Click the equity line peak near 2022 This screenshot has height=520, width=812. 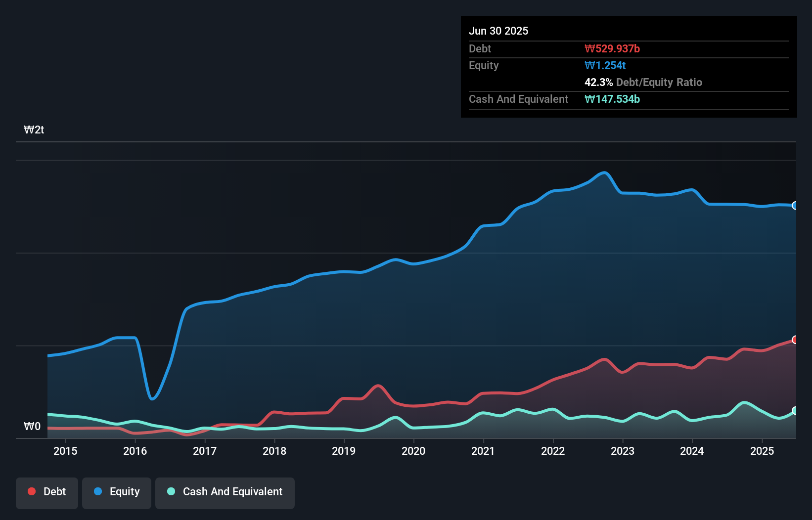coord(603,173)
